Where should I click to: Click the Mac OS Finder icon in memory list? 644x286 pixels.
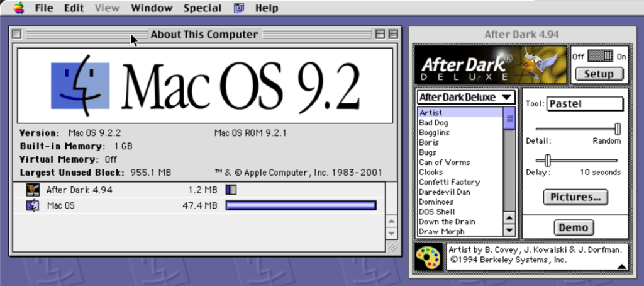33,205
